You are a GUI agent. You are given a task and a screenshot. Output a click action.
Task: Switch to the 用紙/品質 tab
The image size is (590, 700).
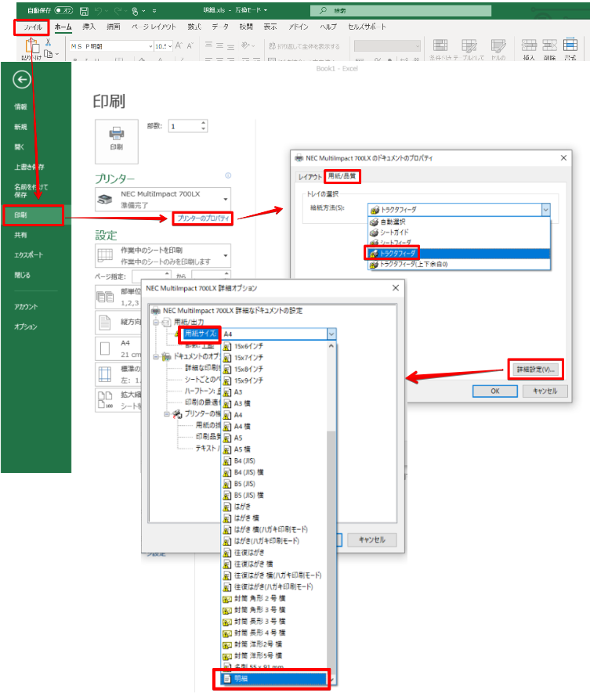(342, 176)
